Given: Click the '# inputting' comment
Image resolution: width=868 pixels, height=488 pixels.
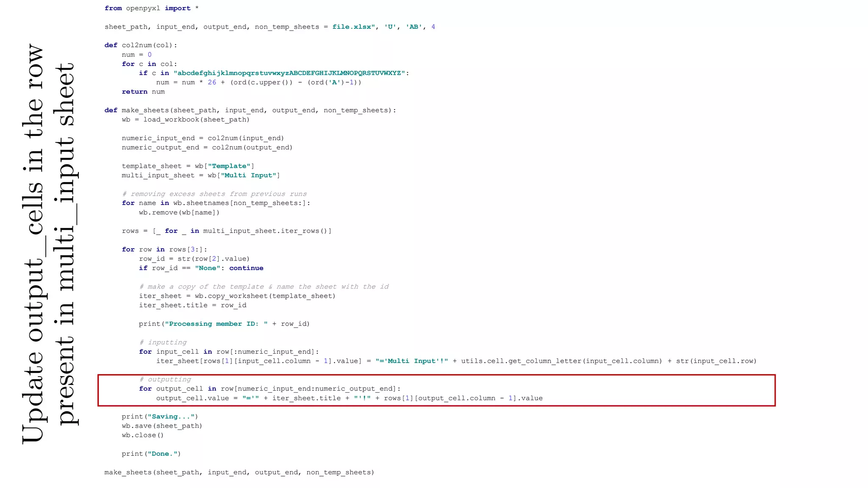Looking at the screenshot, I should (x=163, y=342).
